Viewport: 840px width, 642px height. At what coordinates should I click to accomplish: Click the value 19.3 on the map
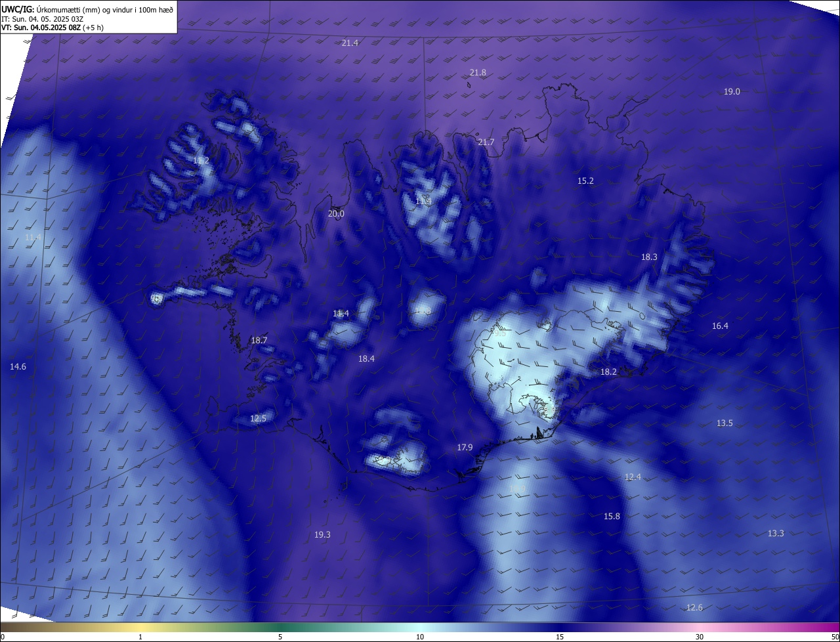[322, 534]
